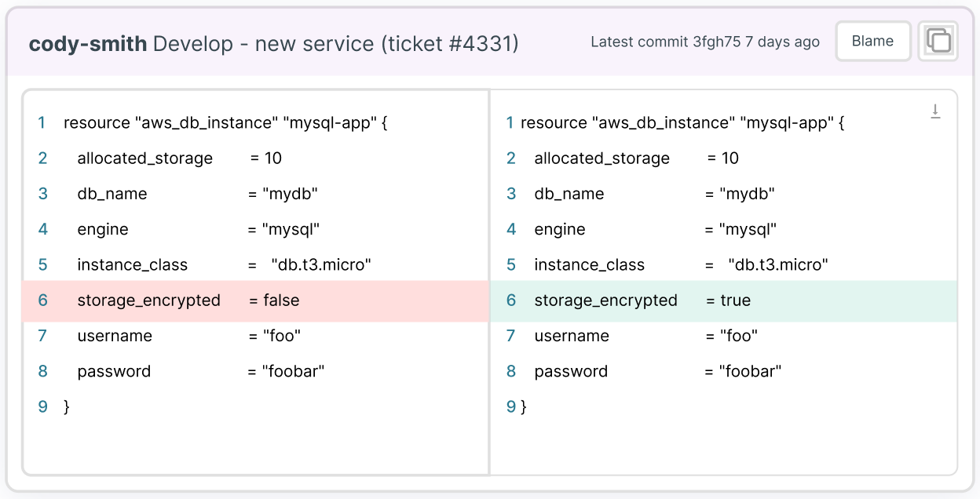980x499 pixels.
Task: Copy the file contents with the copy icon
Action: [x=938, y=41]
